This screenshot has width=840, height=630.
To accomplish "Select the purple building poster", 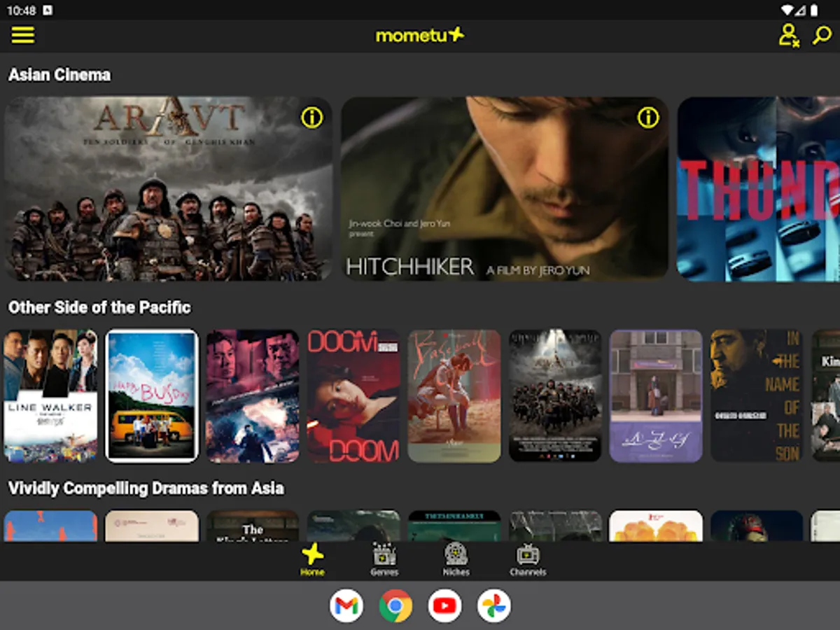I will tap(656, 396).
